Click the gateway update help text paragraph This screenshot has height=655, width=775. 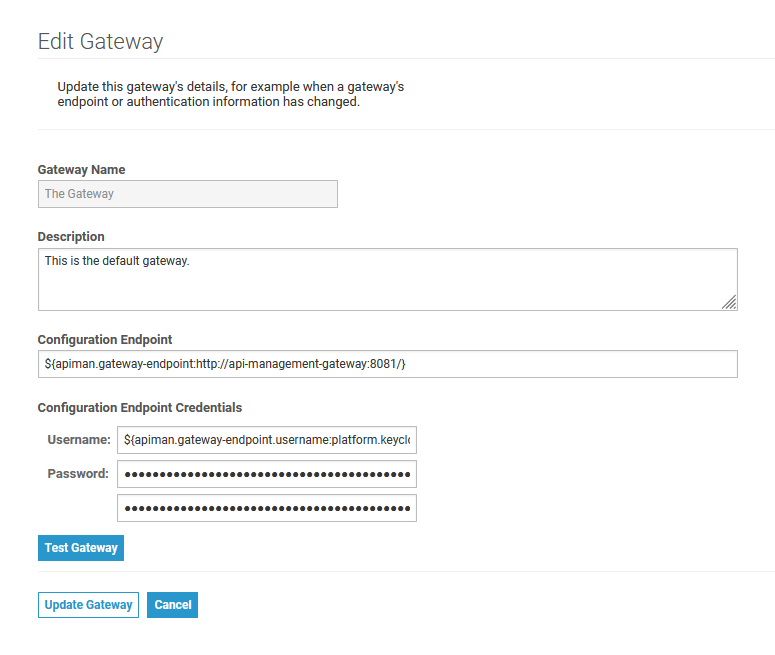click(x=230, y=95)
